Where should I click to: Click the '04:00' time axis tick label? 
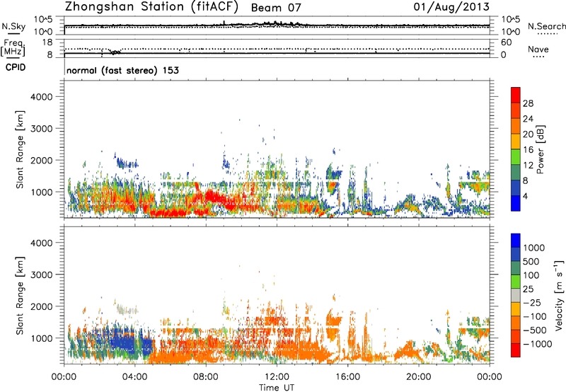pos(135,377)
